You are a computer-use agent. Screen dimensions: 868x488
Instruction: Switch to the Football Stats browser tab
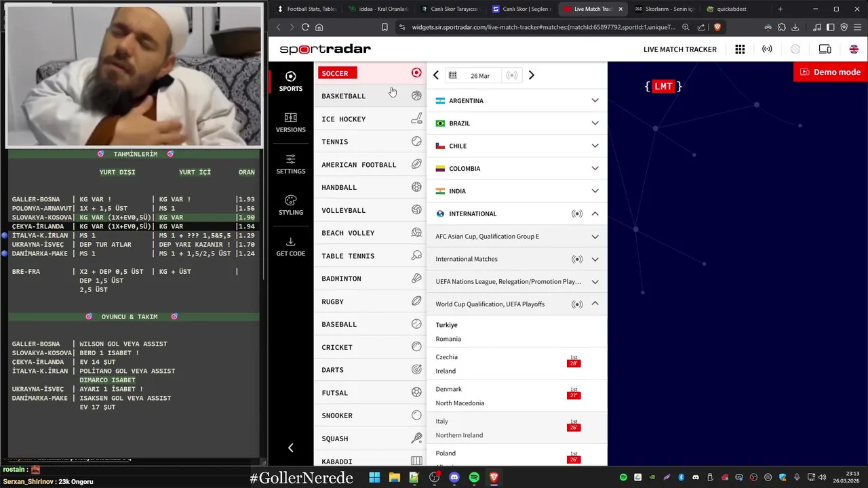pos(306,9)
